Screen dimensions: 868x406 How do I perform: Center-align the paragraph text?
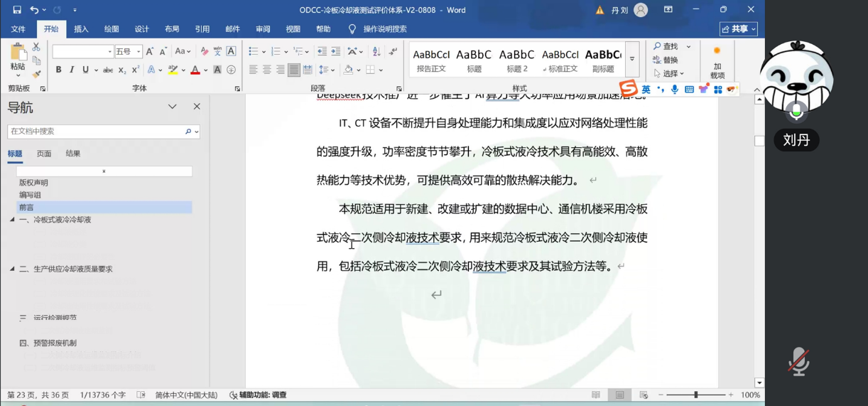click(266, 70)
